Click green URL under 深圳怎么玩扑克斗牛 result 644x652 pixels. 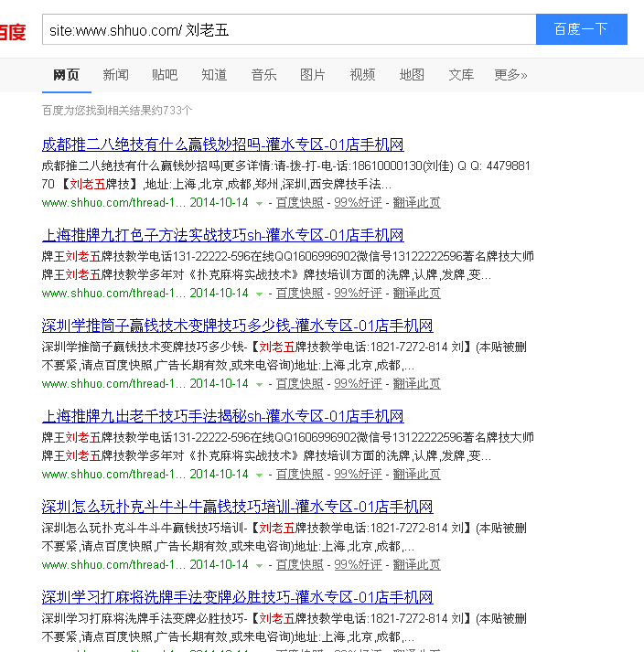point(113,565)
